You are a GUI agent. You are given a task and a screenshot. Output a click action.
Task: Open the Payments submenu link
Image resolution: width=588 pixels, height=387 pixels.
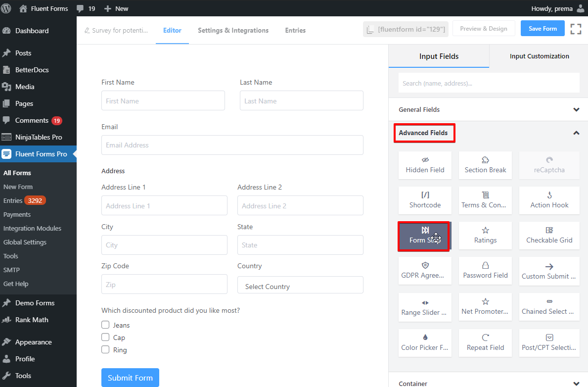coord(17,214)
